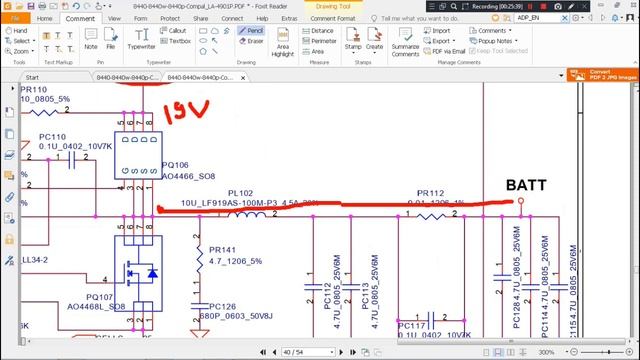
Task: Switch to continuous facing view mode
Action: tap(523, 352)
